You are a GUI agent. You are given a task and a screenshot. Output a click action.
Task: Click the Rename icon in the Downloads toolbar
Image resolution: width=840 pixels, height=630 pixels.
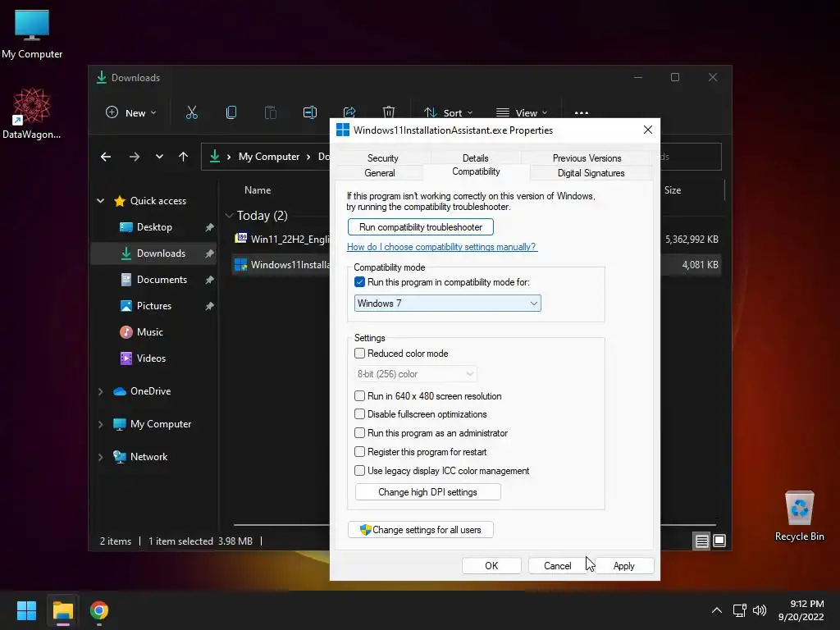click(309, 112)
